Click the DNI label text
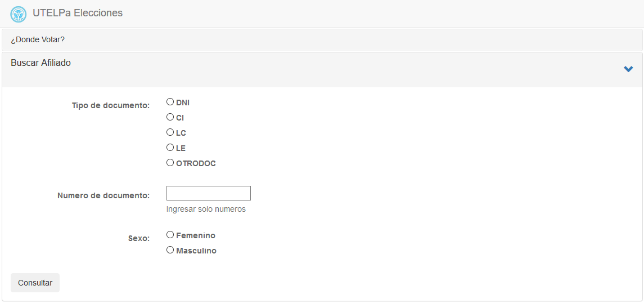This screenshot has height=303, width=644. [183, 103]
